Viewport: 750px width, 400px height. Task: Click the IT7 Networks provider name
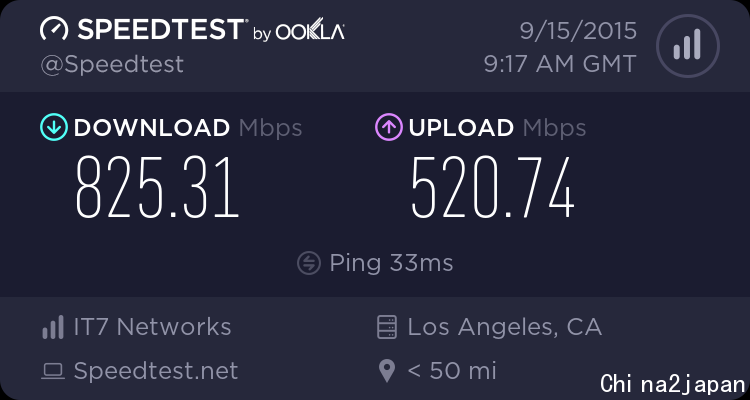tap(153, 327)
